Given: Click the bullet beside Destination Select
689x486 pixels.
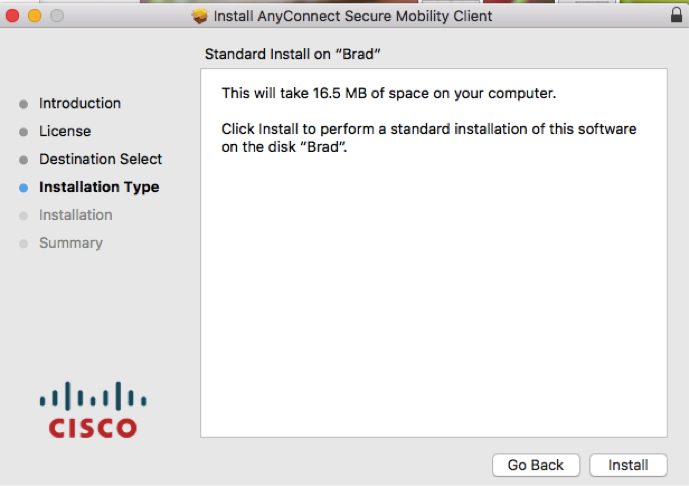Looking at the screenshot, I should pos(24,159).
